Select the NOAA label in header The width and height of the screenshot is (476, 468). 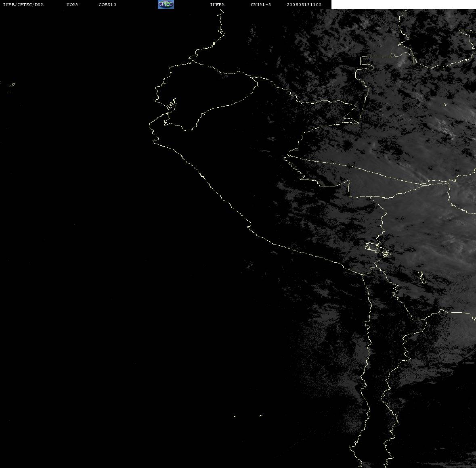point(72,4)
